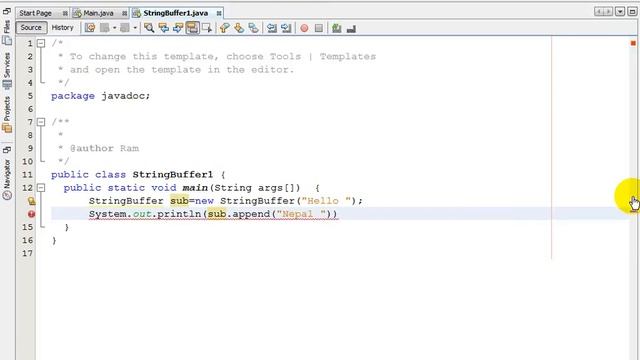Collapse the Javadoc fold at line 7
This screenshot has width=640, height=360.
pyautogui.click(x=41, y=122)
